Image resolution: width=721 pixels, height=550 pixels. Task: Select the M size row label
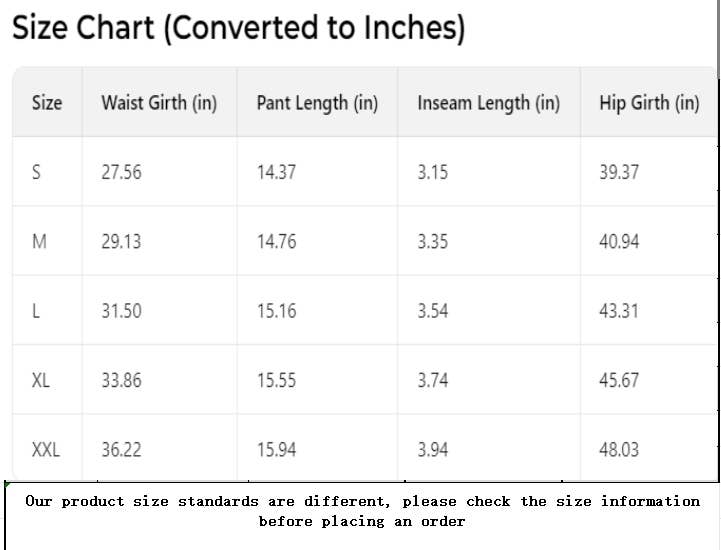[x=39, y=241]
